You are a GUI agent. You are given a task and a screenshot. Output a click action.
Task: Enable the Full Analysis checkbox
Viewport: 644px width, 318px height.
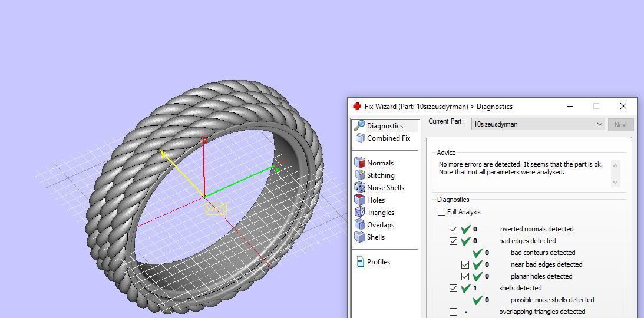coord(441,212)
